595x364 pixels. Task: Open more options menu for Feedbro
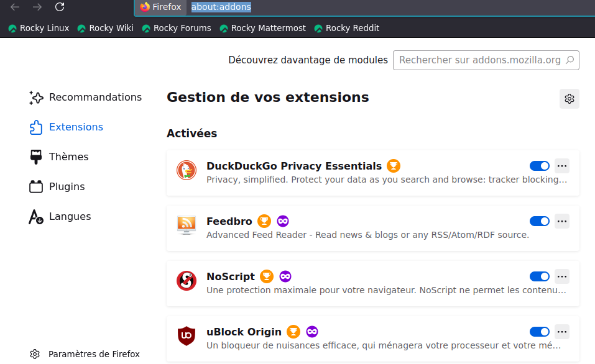(x=562, y=221)
